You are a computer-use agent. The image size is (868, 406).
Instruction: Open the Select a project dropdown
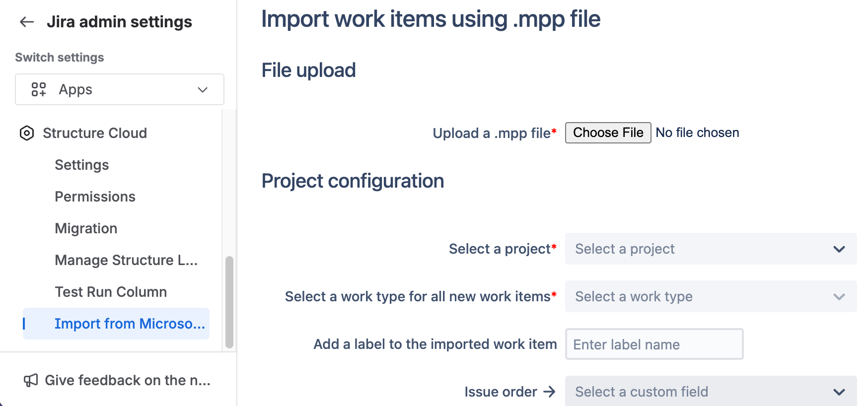click(x=711, y=249)
